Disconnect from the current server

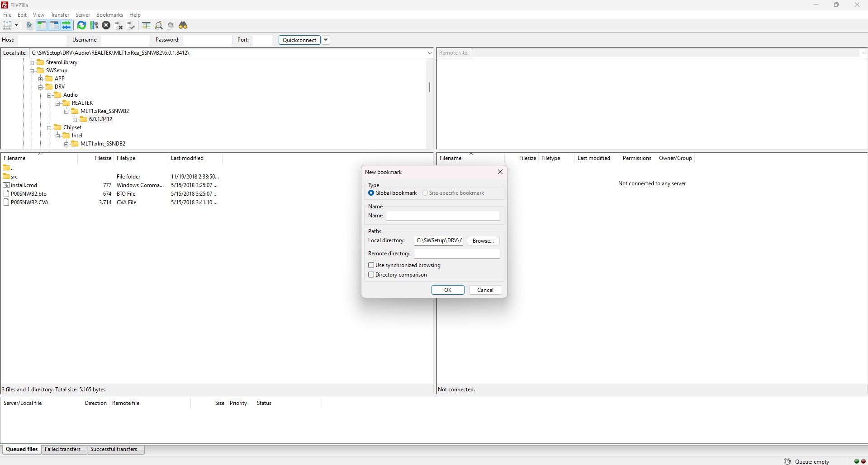click(119, 25)
